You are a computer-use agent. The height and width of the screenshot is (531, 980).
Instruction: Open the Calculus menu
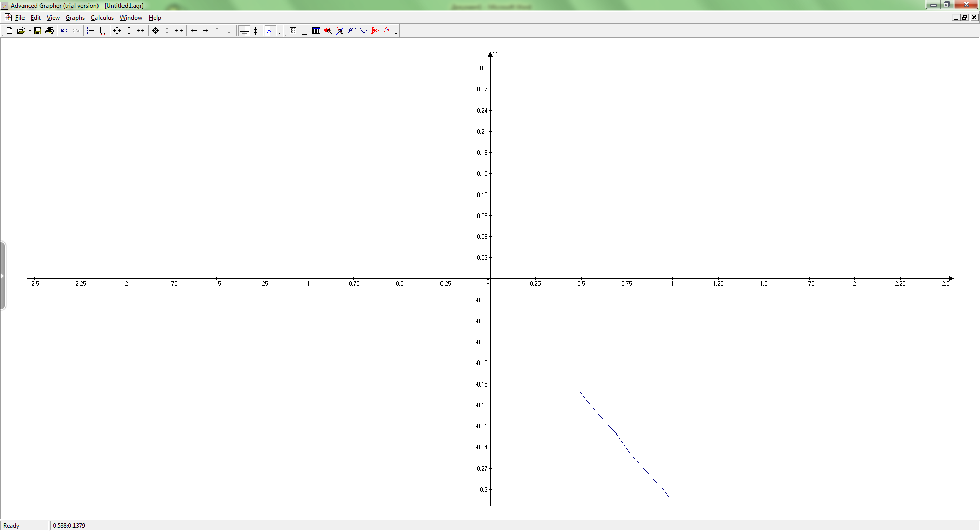pos(102,18)
